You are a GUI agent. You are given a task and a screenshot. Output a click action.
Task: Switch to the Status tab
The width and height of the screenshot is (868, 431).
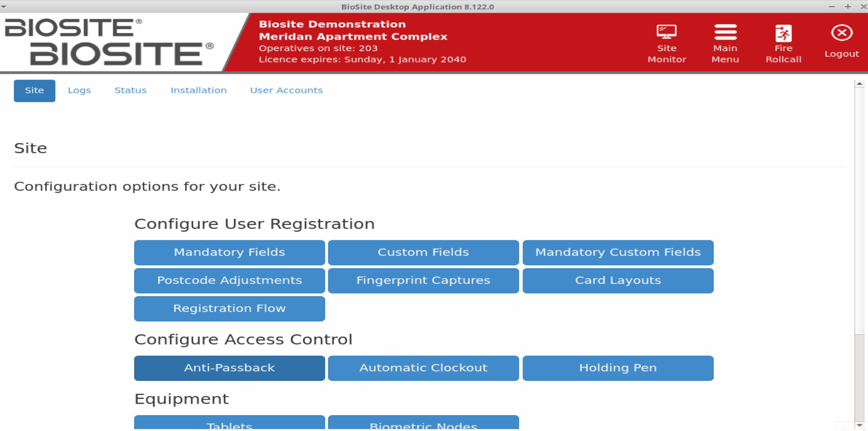pyautogui.click(x=130, y=91)
